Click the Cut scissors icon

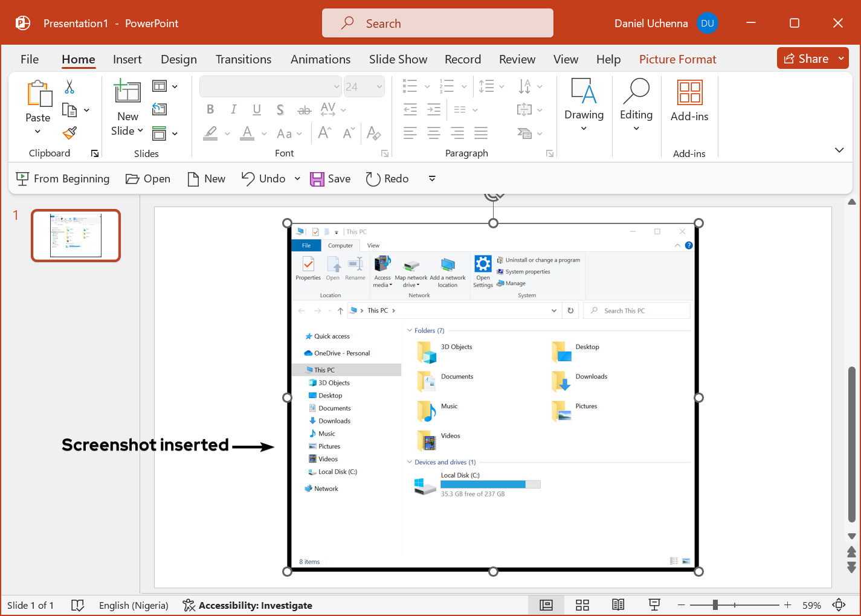coord(69,87)
